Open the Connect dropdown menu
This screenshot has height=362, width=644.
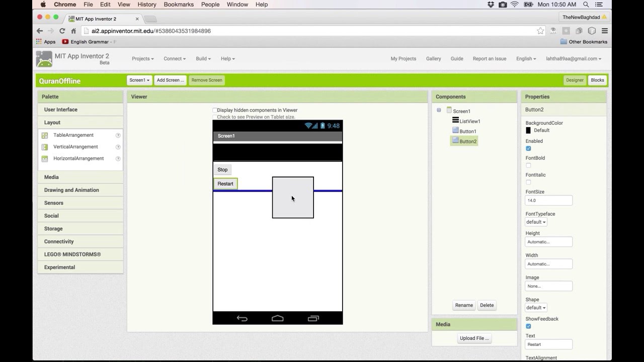[x=175, y=59]
